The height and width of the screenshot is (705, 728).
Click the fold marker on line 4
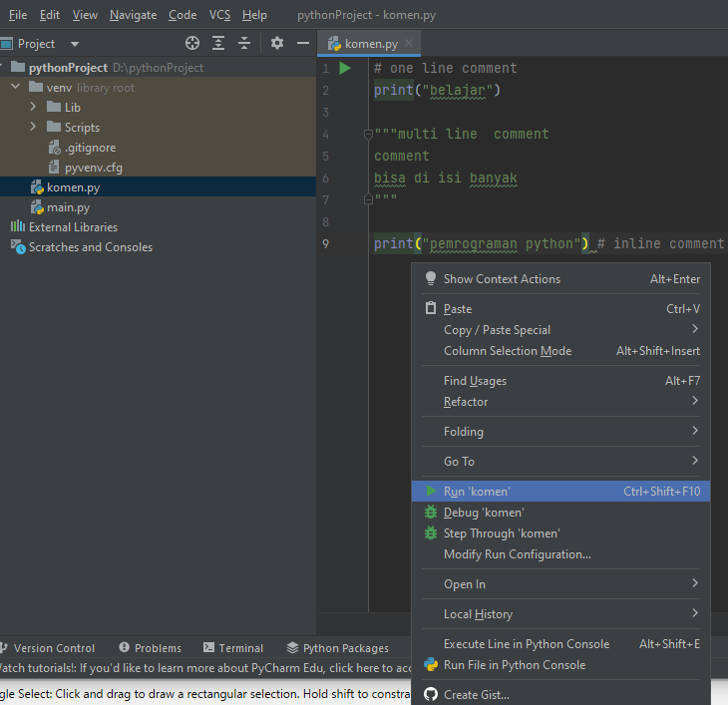[368, 135]
